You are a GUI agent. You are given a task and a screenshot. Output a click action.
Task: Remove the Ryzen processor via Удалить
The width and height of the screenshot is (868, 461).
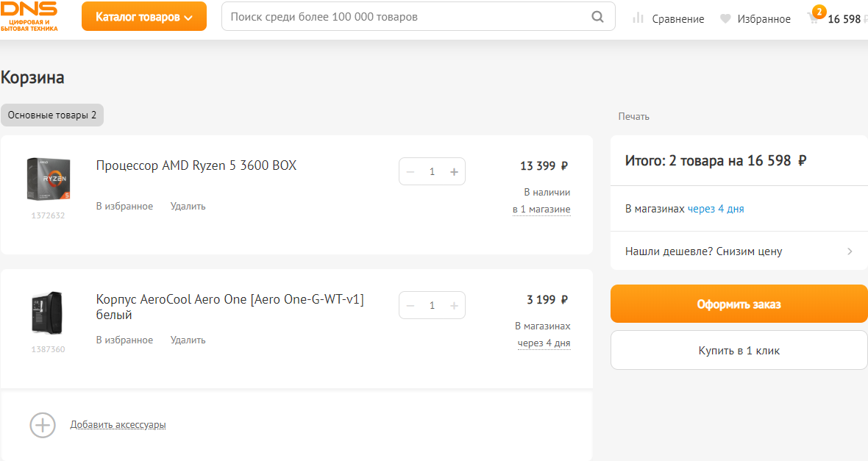[188, 207]
